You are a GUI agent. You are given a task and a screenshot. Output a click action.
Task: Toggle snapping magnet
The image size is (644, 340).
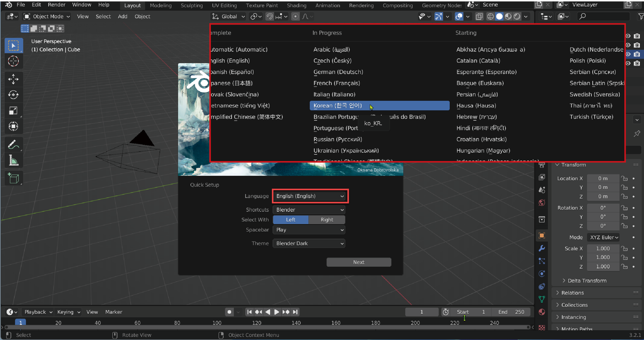(270, 16)
